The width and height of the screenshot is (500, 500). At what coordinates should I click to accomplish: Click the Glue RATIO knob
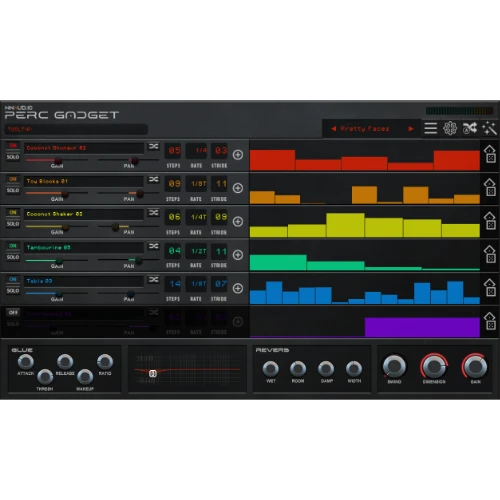point(105,362)
